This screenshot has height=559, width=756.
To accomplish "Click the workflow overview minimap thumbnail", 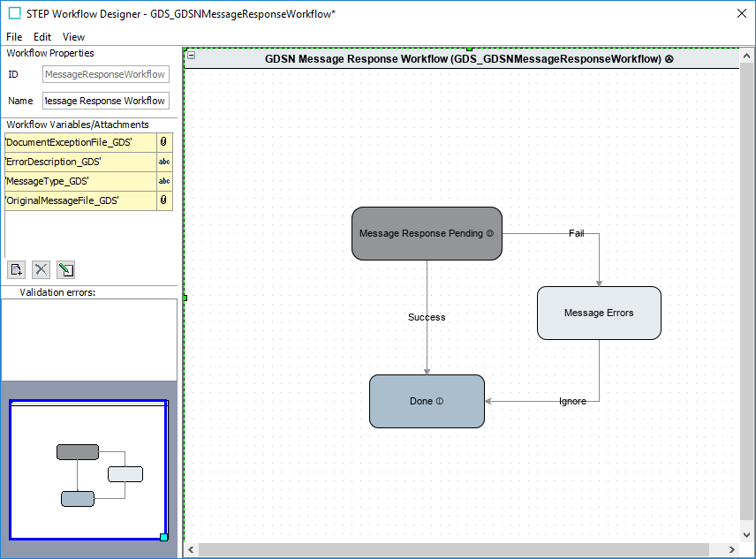I will [88, 470].
